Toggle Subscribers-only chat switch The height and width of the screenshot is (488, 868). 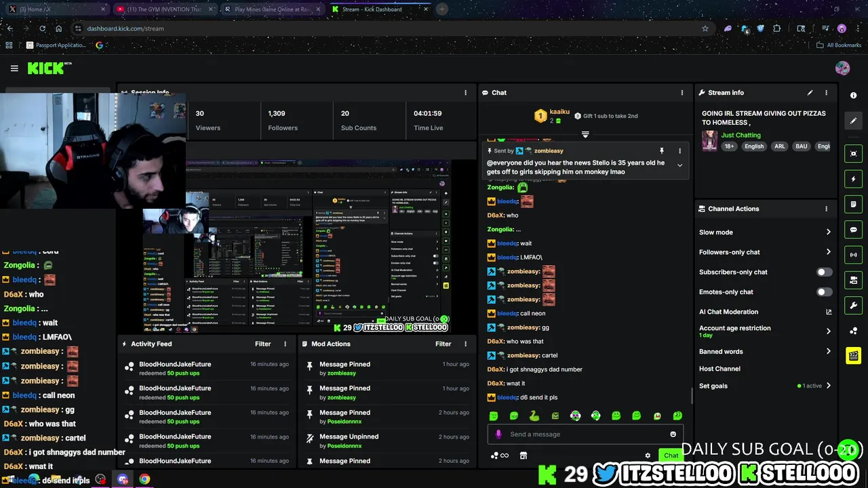coord(824,272)
